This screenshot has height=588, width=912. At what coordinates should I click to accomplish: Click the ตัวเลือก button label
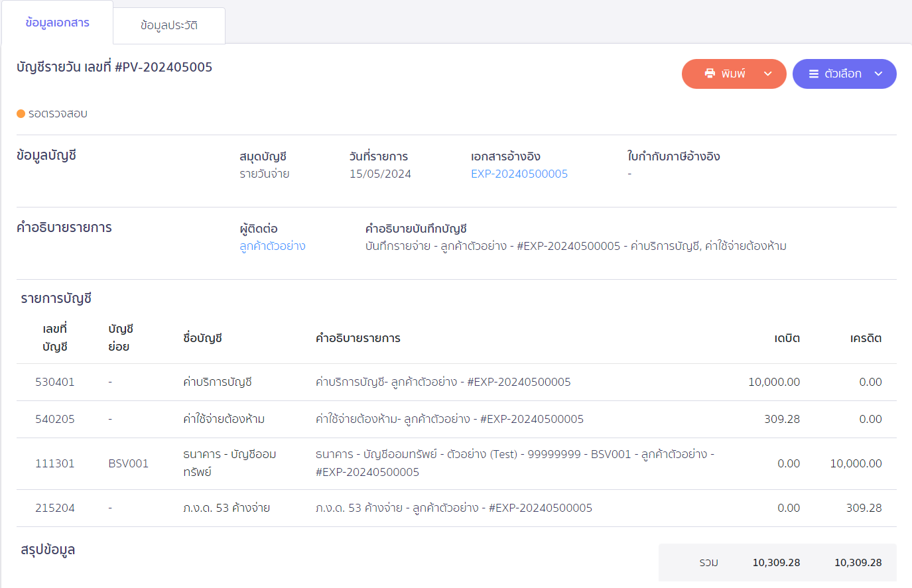[843, 74]
